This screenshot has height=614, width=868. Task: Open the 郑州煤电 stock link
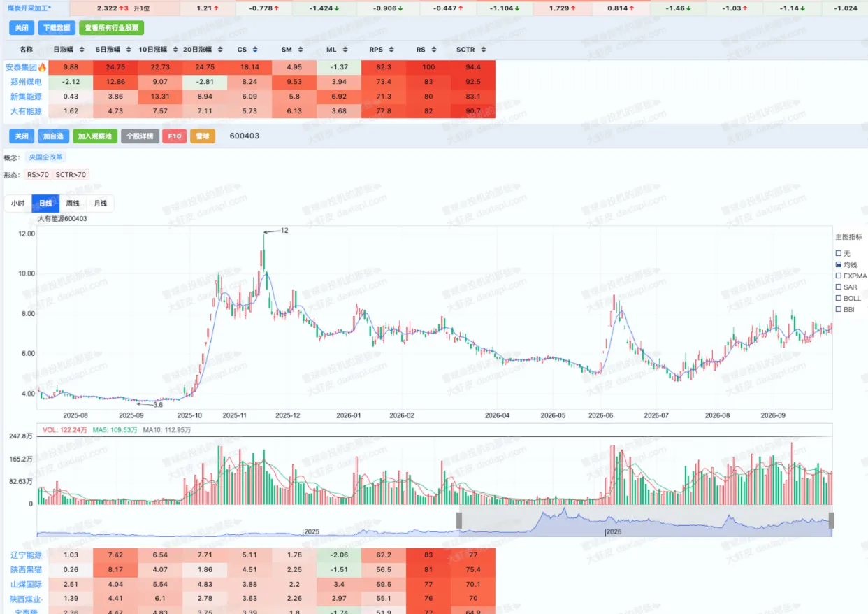[26, 82]
